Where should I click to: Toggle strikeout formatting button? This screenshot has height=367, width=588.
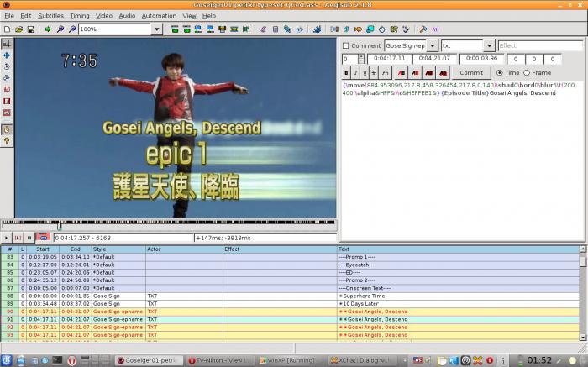(x=374, y=73)
